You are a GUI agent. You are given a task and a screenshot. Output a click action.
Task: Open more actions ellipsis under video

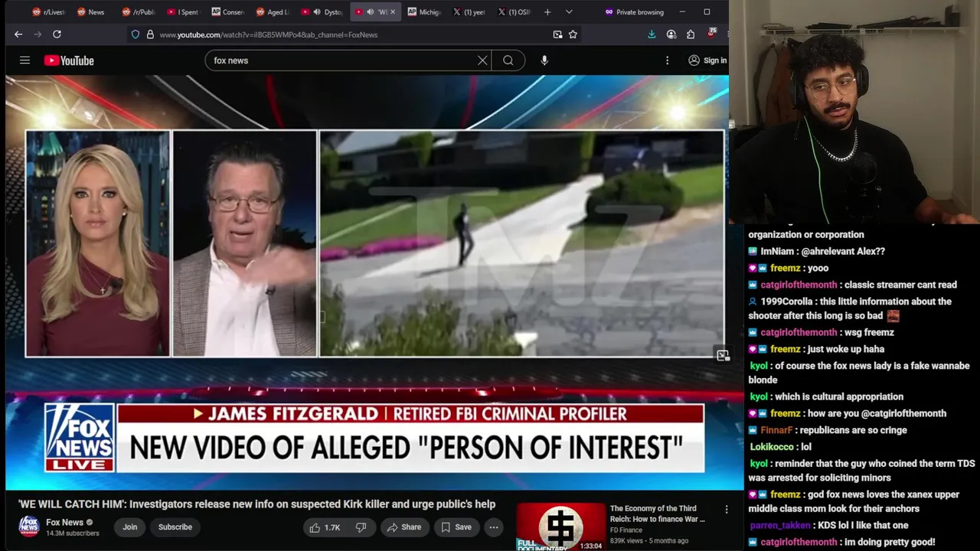point(494,527)
